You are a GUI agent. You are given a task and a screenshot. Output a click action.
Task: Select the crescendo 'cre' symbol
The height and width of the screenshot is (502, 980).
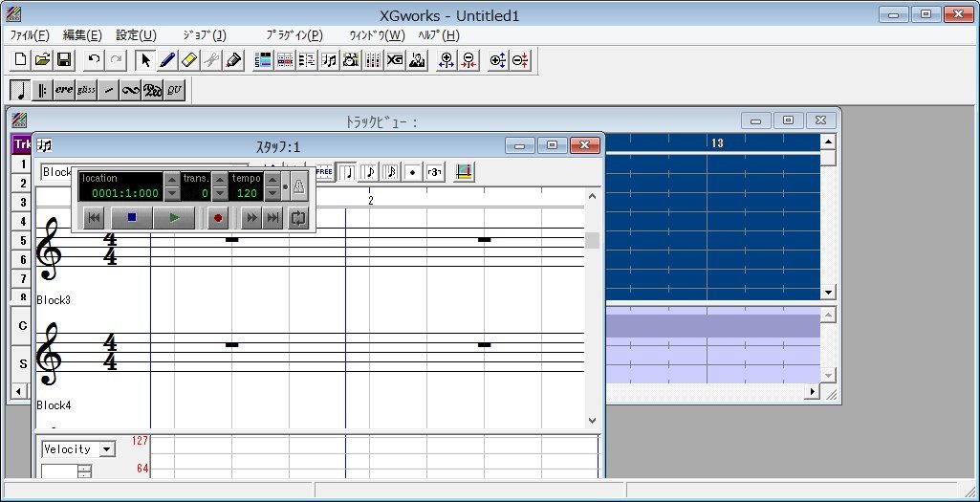click(x=64, y=90)
